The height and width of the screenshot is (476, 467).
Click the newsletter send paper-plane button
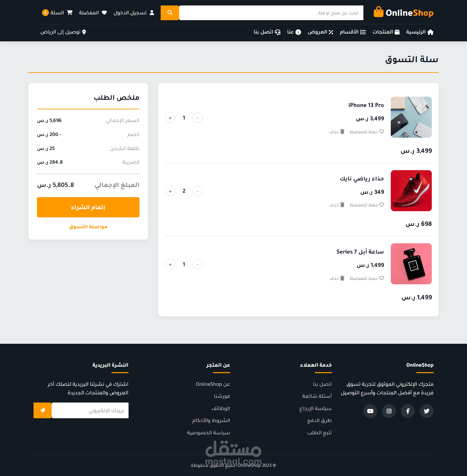[x=42, y=410]
